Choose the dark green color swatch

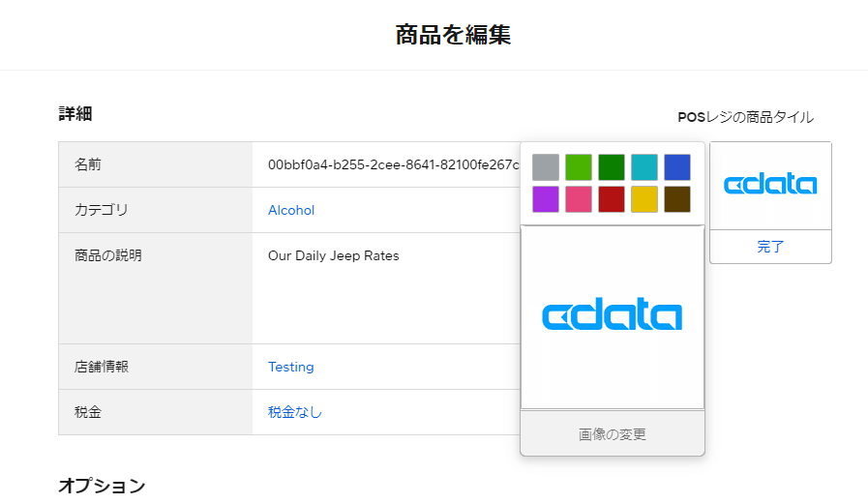pyautogui.click(x=612, y=167)
